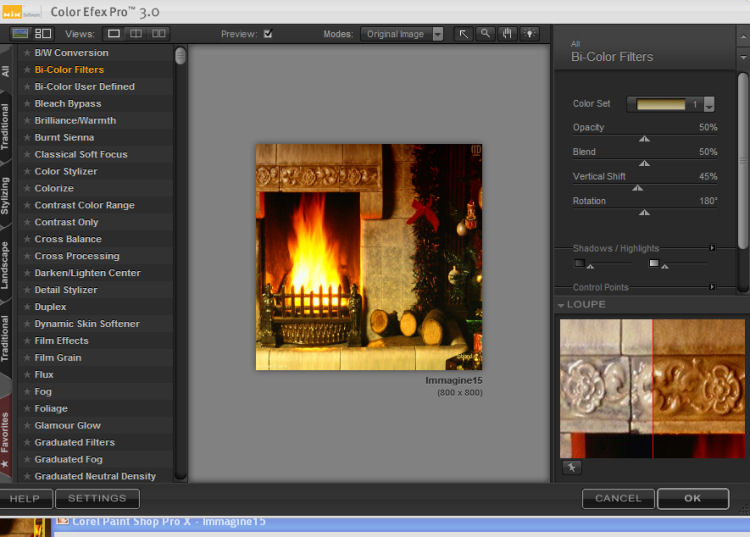Image resolution: width=750 pixels, height=537 pixels.
Task: Adjust the Rotation slider handle
Action: [x=644, y=212]
